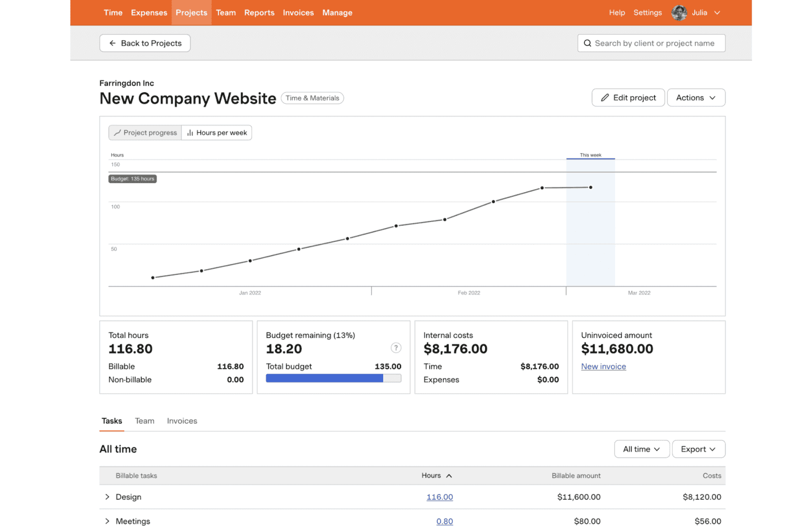
Task: Expand the Meetings task row
Action: [107, 521]
